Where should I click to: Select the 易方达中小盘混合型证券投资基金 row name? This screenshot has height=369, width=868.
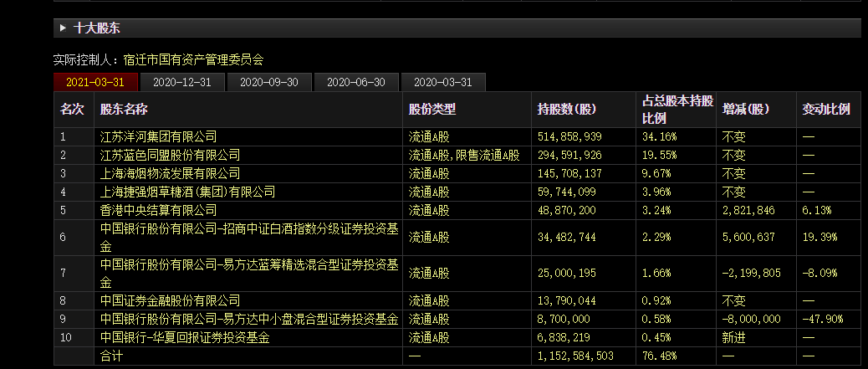249,319
